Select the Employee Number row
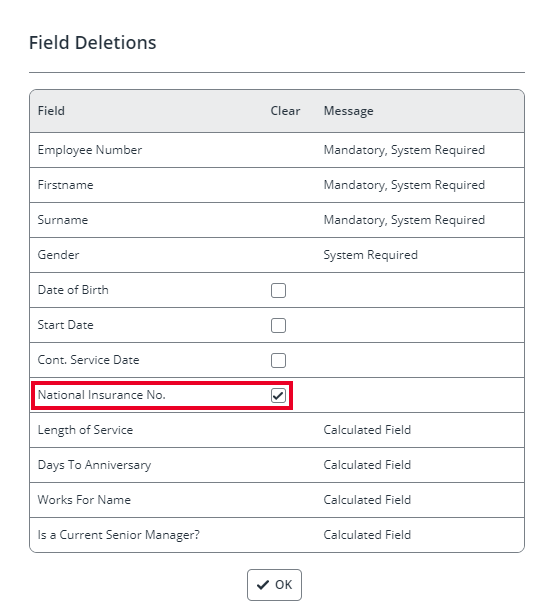555x603 pixels. point(277,150)
